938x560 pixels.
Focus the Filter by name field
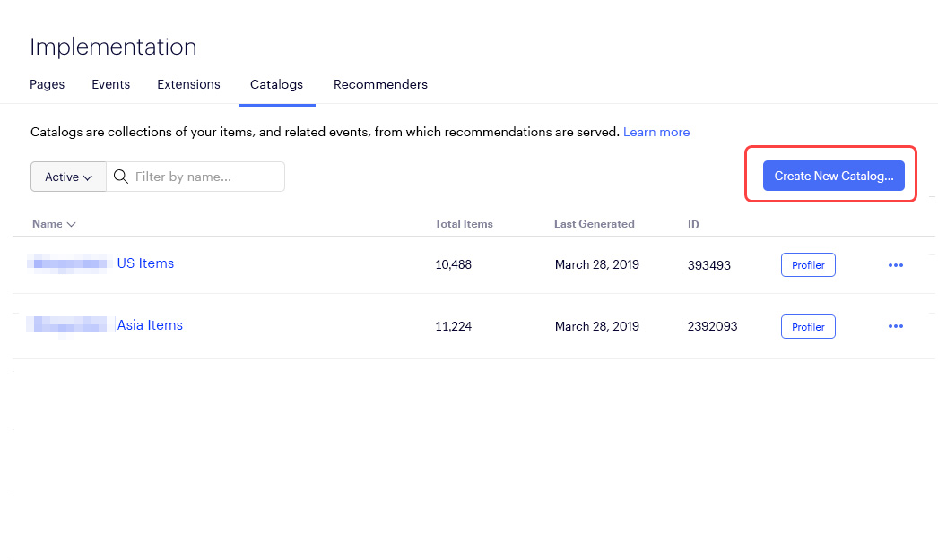[206, 177]
